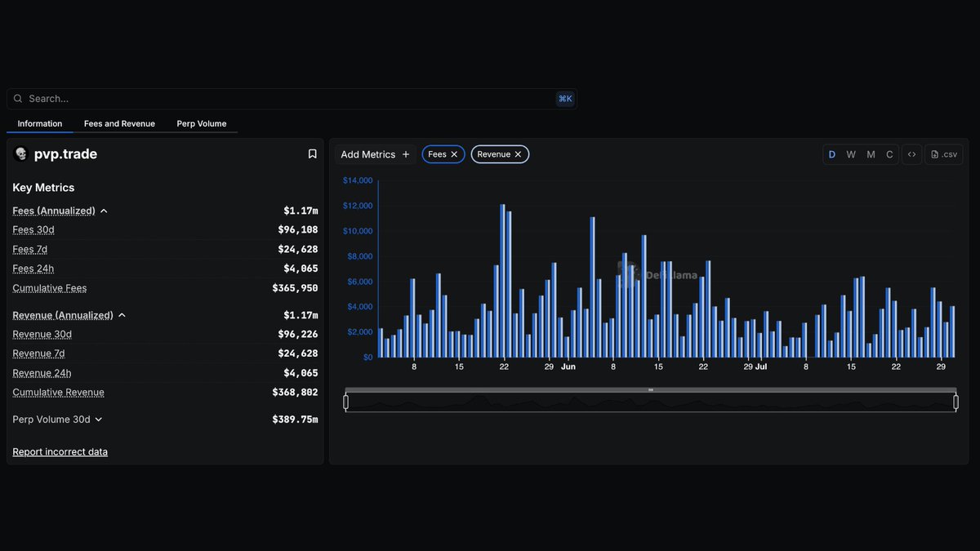The height and width of the screenshot is (551, 980).
Task: Click the $96,226 revenue value
Action: (x=298, y=335)
